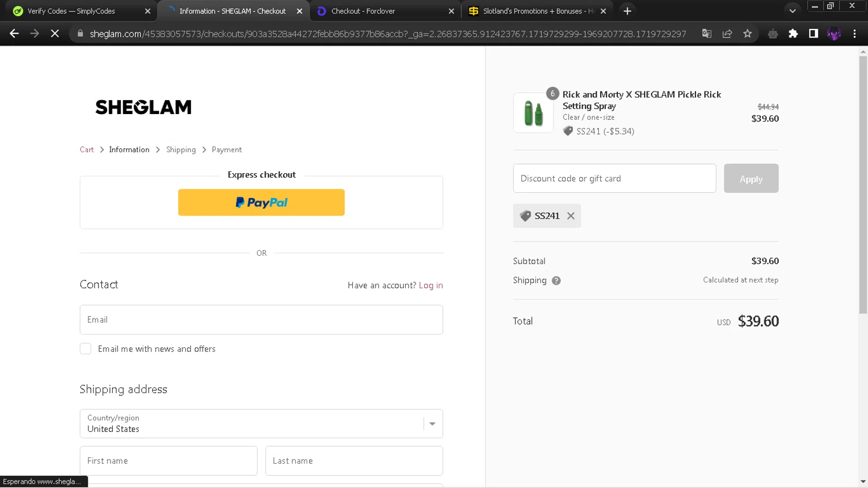Click the quantity badge 6 on product image
Screen dimensions: 868x488
coord(553,93)
